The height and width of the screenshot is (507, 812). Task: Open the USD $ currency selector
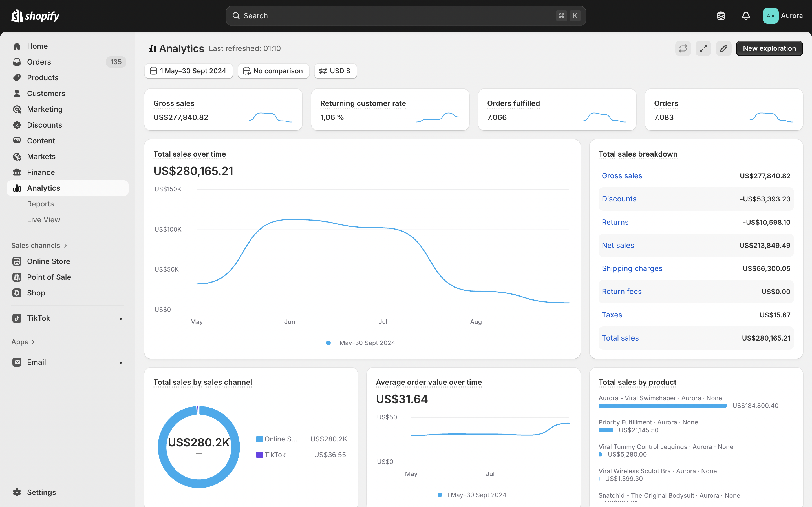coord(335,71)
